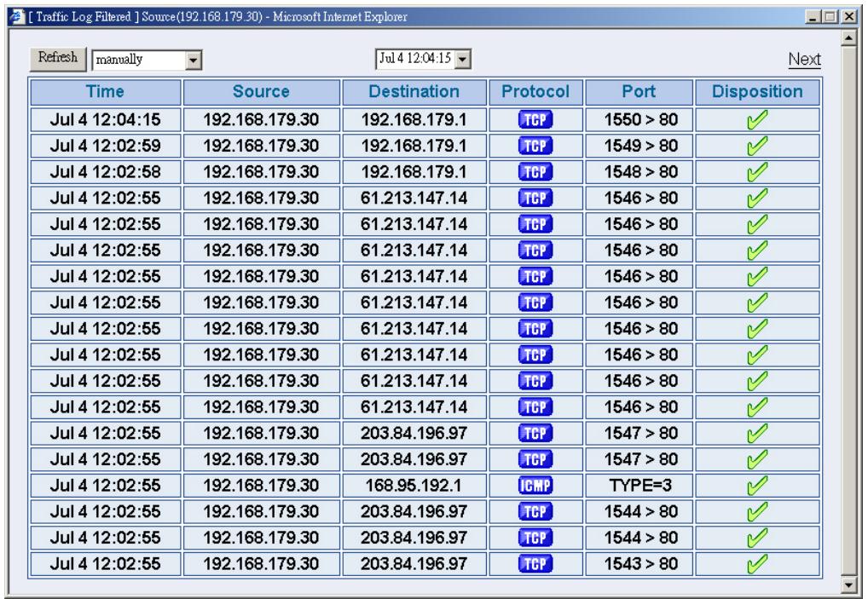Screen dimensions: 868x599
Task: Click destination 192.168.179.1 in the 12:04:15 row
Action: [414, 120]
